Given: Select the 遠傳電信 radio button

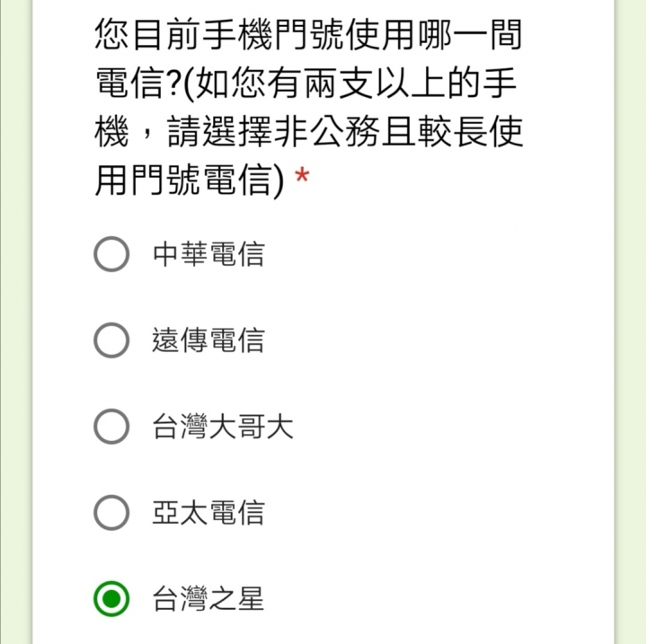Looking at the screenshot, I should pos(111,340).
